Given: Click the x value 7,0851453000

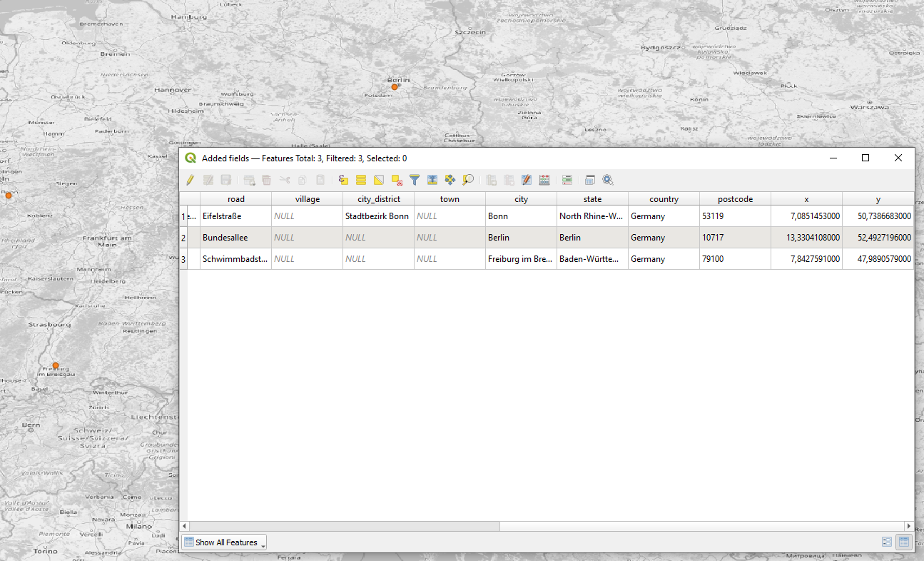Looking at the screenshot, I should 807,216.
